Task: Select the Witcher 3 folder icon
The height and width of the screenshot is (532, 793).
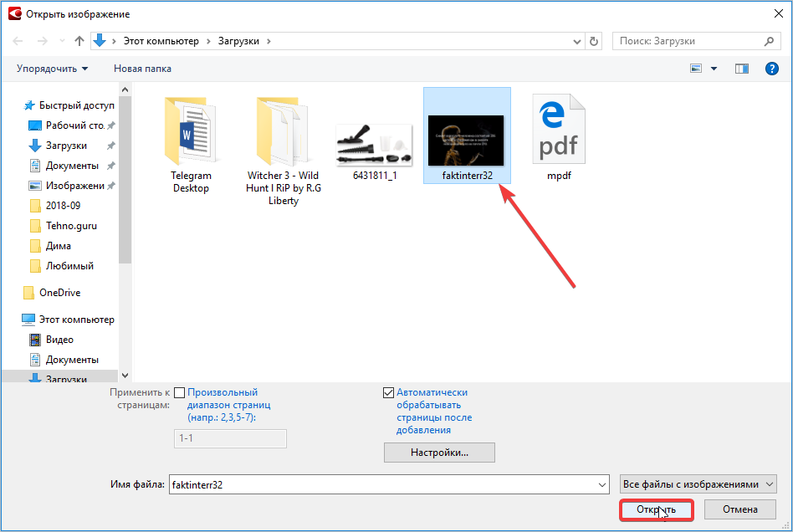Action: point(284,132)
